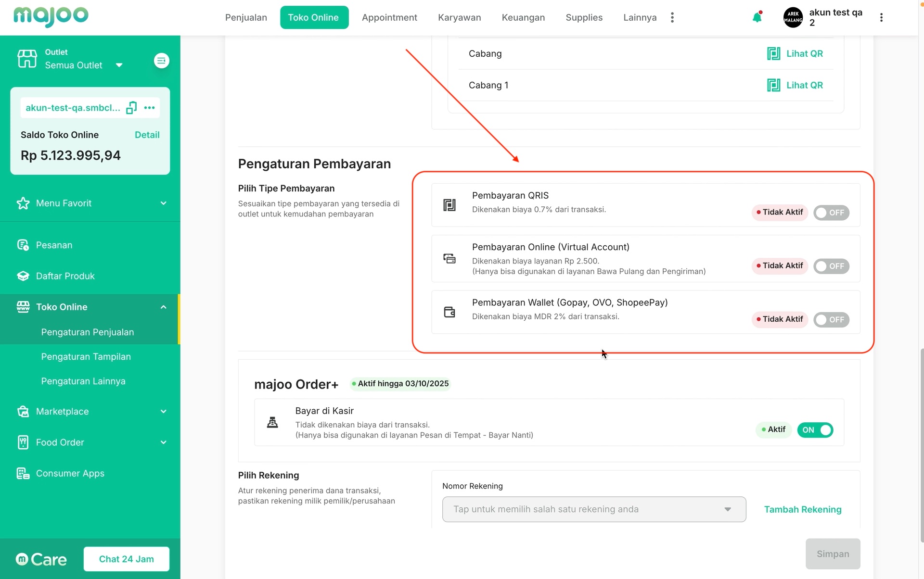Click the Simpan button
Image resolution: width=924 pixels, height=579 pixels.
[833, 554]
